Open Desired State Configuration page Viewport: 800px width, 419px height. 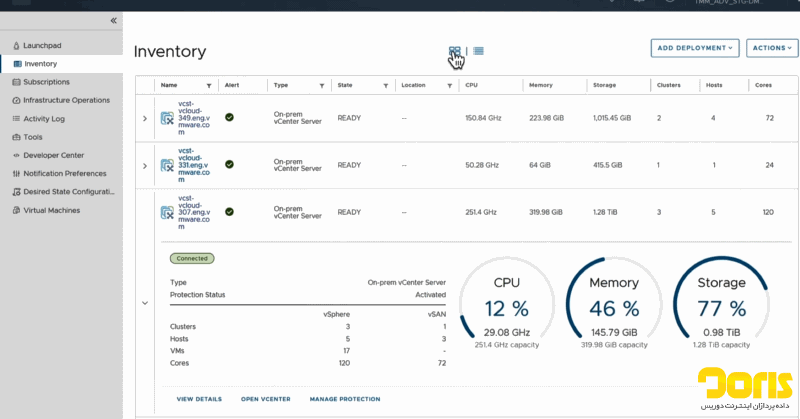69,192
